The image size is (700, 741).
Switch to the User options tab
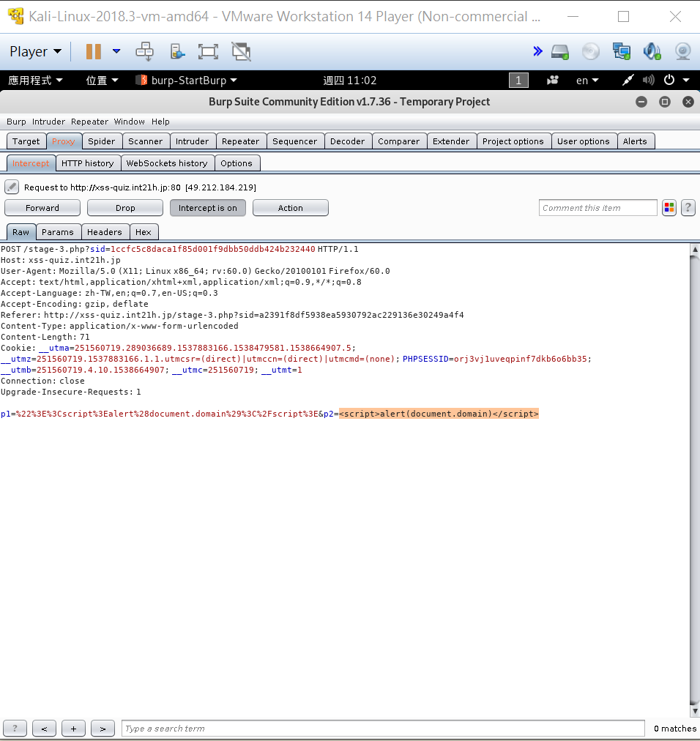coord(584,141)
